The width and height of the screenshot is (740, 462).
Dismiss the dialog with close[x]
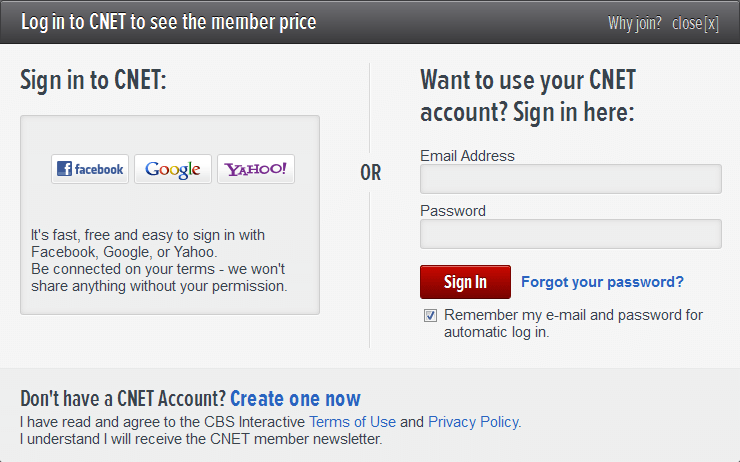tap(695, 23)
